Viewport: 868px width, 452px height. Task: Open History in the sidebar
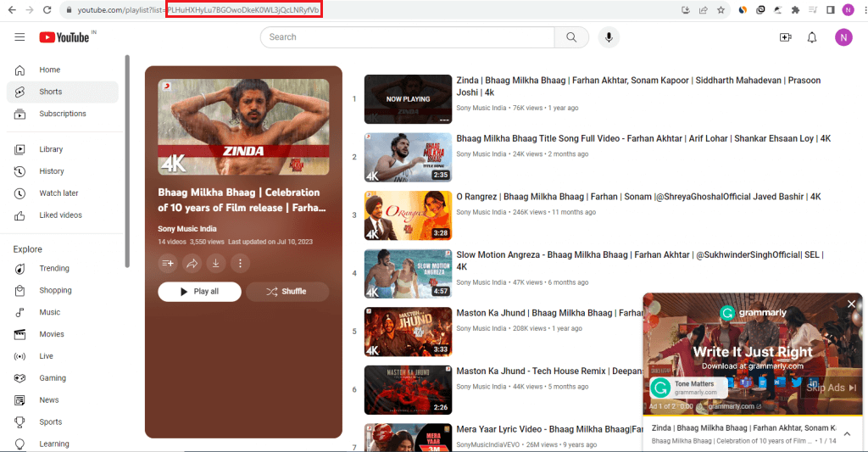pyautogui.click(x=63, y=171)
